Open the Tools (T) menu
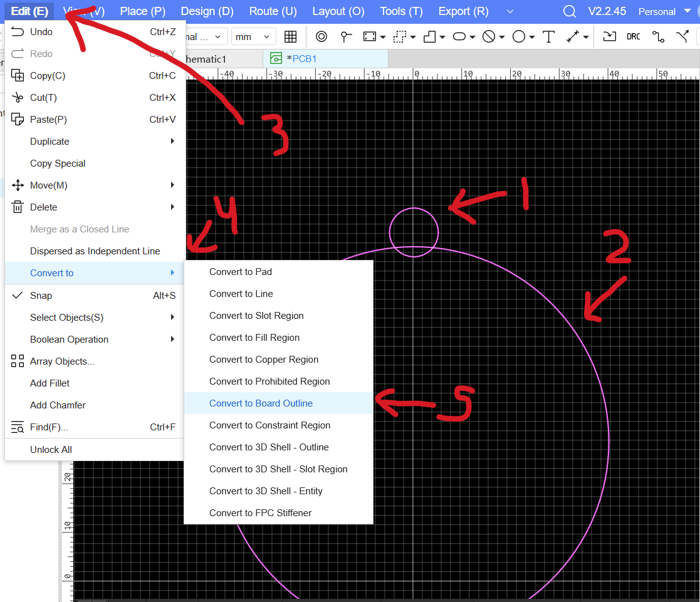The height and width of the screenshot is (602, 700). [401, 11]
